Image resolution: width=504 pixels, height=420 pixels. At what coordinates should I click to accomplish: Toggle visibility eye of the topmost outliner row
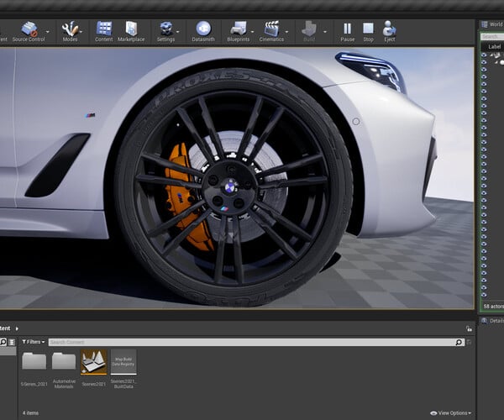(484, 55)
